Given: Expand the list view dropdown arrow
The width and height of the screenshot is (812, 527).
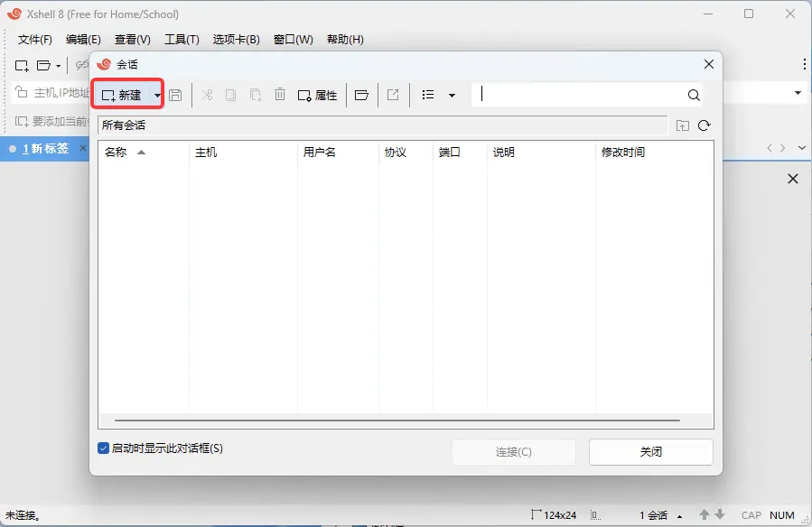Looking at the screenshot, I should pyautogui.click(x=452, y=95).
